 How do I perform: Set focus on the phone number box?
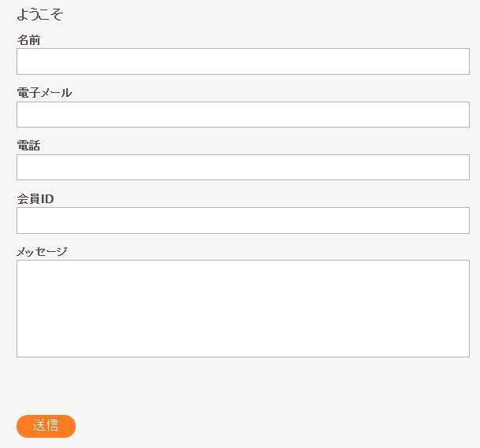coord(243,167)
